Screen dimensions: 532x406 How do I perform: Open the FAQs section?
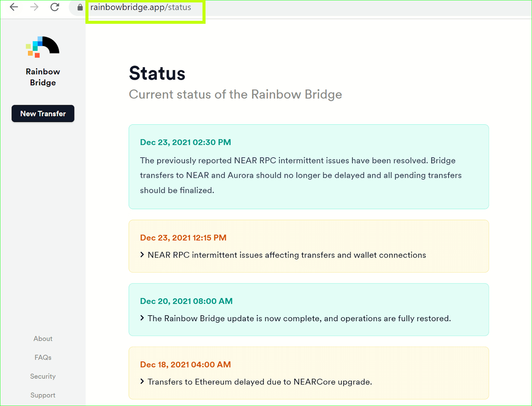[x=43, y=357]
